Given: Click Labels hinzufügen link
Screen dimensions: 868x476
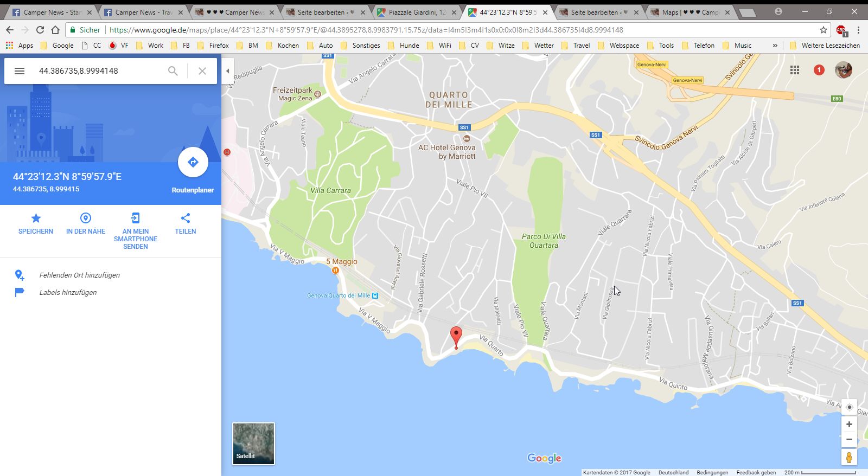Looking at the screenshot, I should tap(68, 293).
